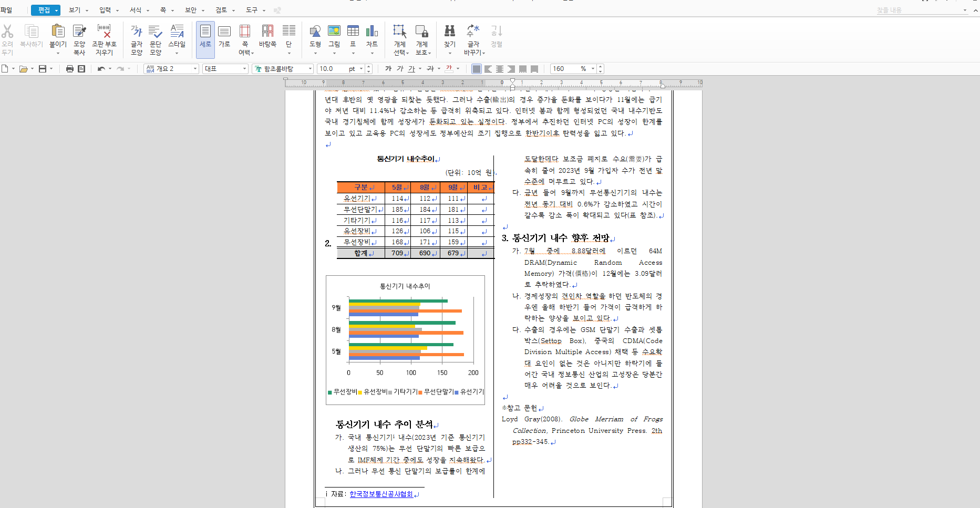Toggle italic (가) formatting

(400, 69)
